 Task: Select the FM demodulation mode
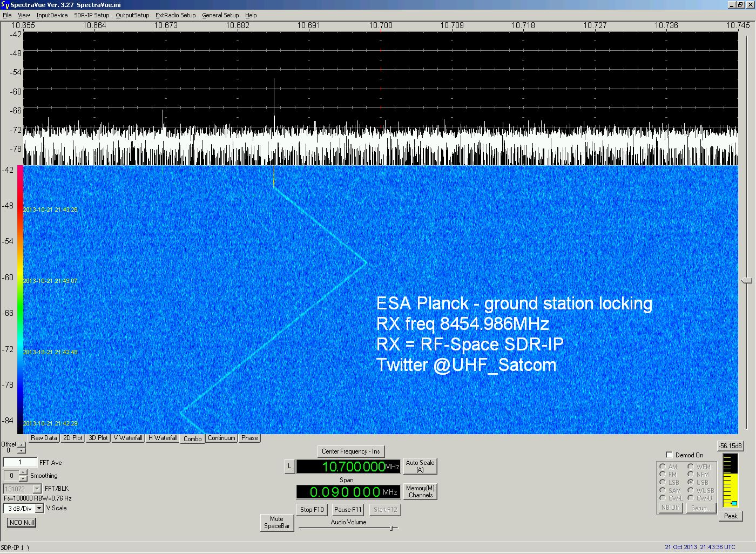(663, 475)
